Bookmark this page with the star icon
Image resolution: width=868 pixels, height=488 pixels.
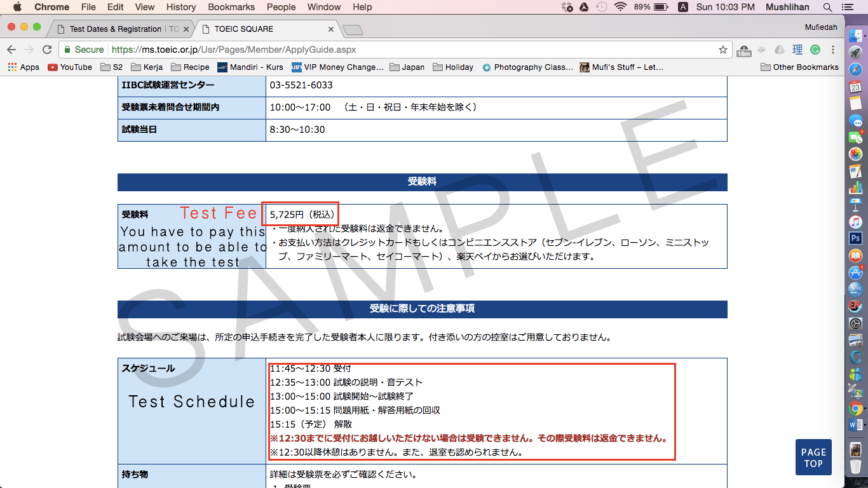click(x=722, y=50)
